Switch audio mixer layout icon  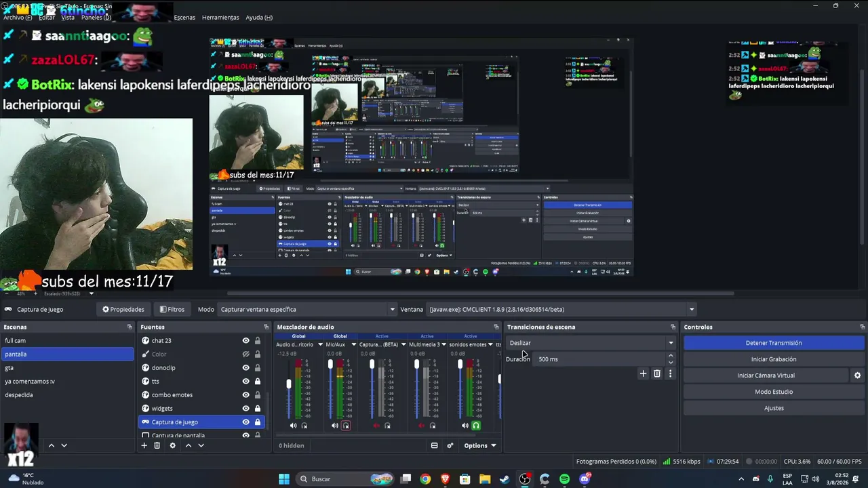click(x=434, y=445)
